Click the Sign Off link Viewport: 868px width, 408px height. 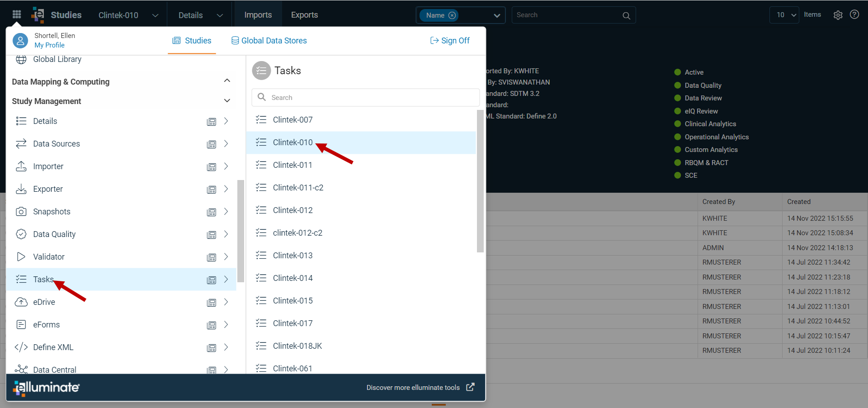coord(450,41)
